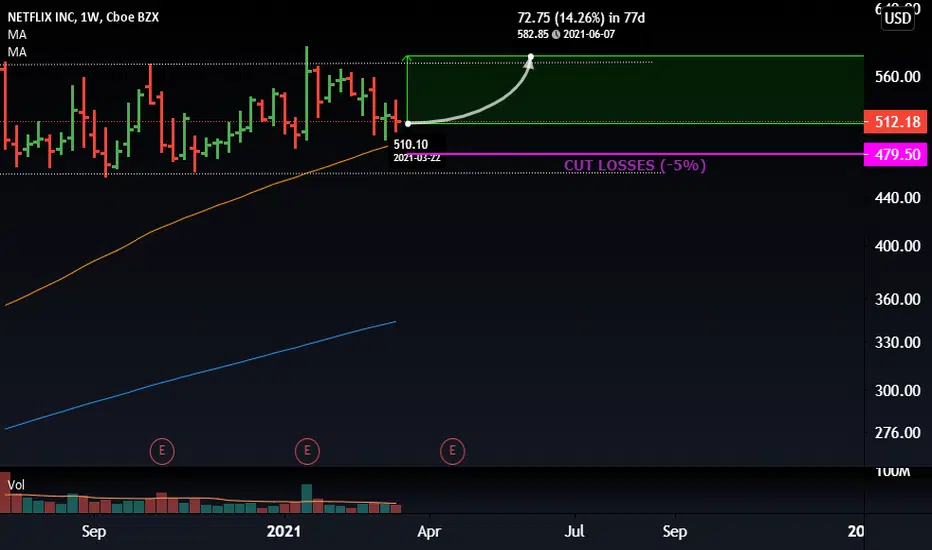Click the 400.00 price axis label
Viewport: 932px width, 550px height.
[x=898, y=246]
